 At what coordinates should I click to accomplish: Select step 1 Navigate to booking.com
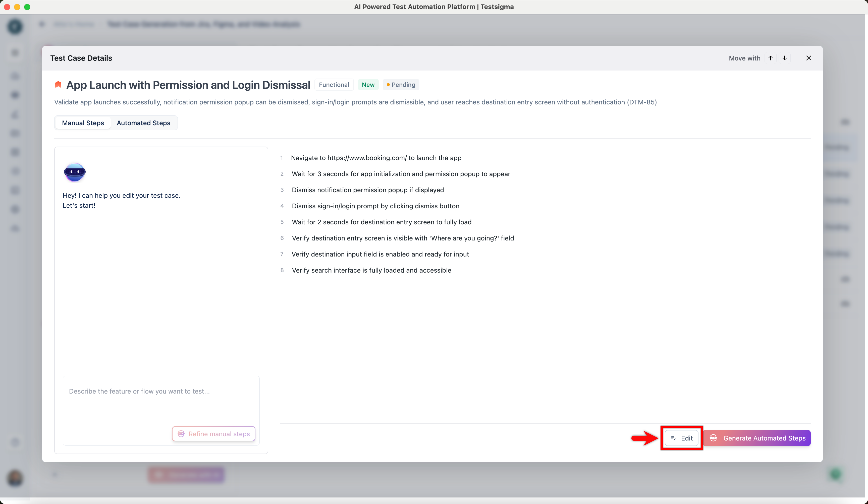[x=376, y=158]
